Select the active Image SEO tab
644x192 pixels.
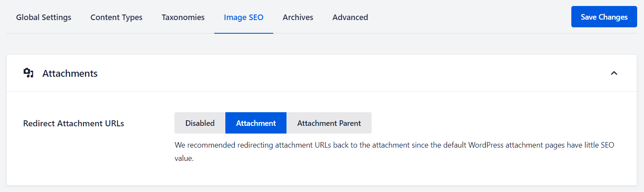pos(244,17)
